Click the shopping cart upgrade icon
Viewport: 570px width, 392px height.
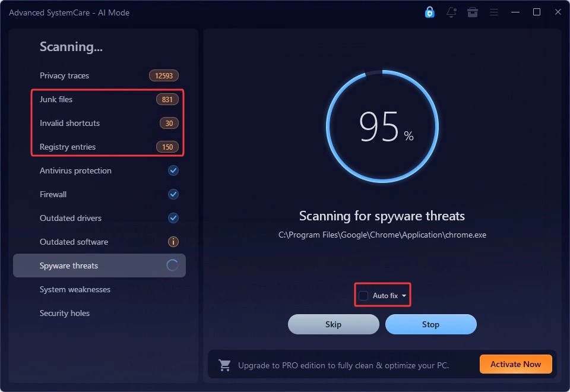(224, 365)
